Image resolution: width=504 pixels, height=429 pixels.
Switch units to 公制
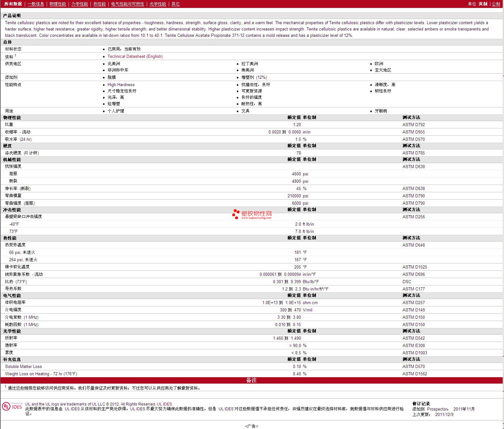point(496,4)
